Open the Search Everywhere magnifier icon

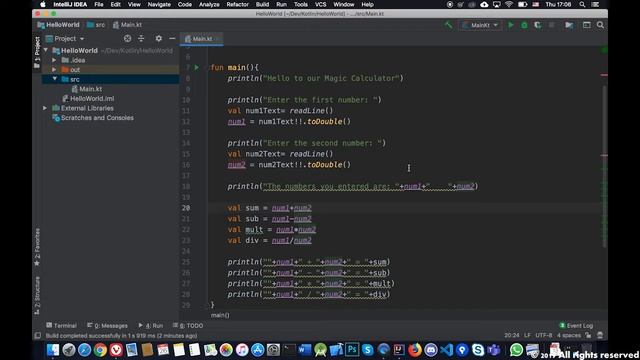pos(600,25)
